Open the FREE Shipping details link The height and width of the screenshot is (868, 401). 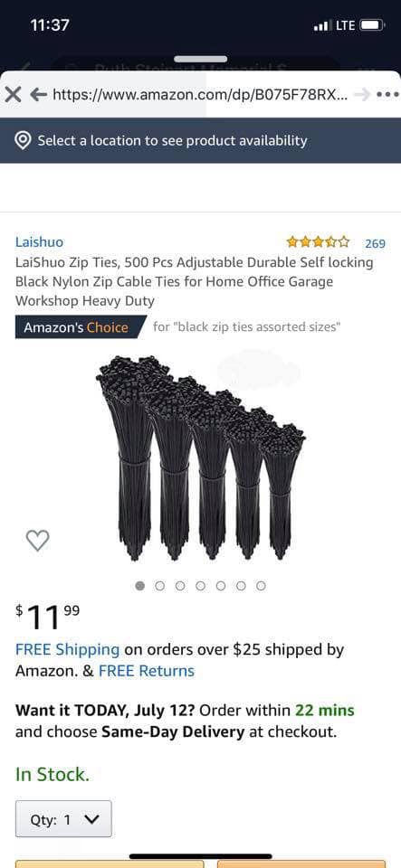67,649
